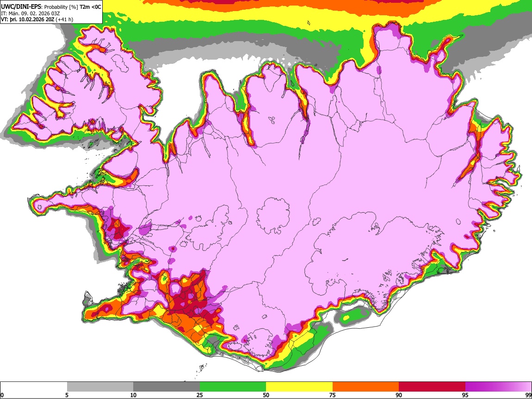The height and width of the screenshot is (399, 532).
Task: Click the legend value '5'
Action: [67, 395]
